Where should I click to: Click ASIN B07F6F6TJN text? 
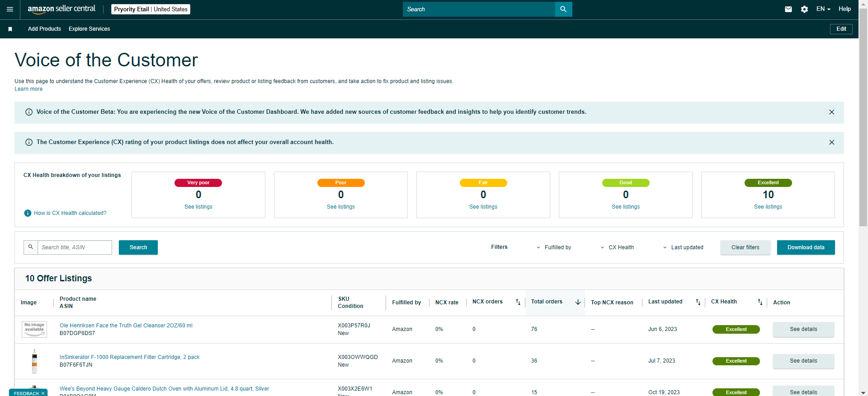click(76, 365)
